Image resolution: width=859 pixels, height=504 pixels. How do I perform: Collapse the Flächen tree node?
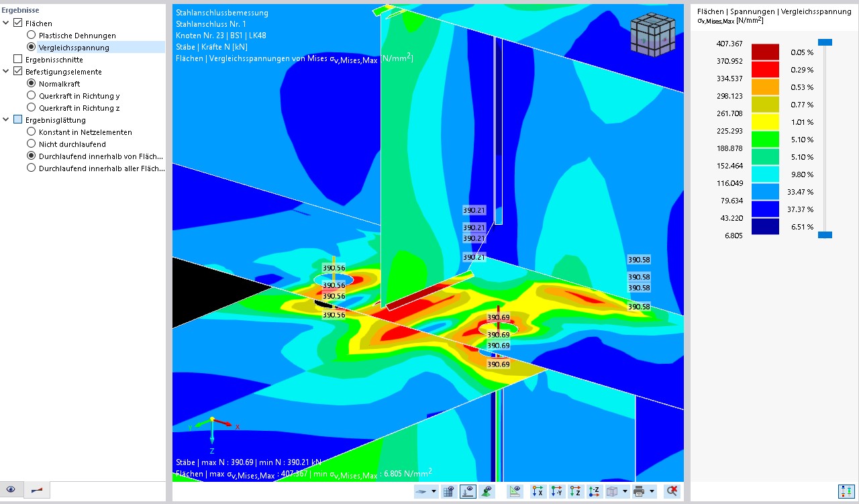pos(6,23)
